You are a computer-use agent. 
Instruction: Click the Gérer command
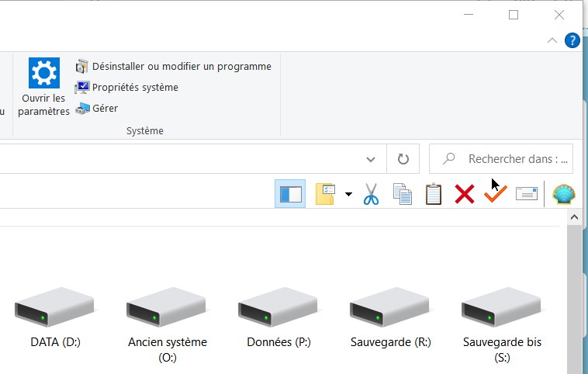pyautogui.click(x=105, y=109)
